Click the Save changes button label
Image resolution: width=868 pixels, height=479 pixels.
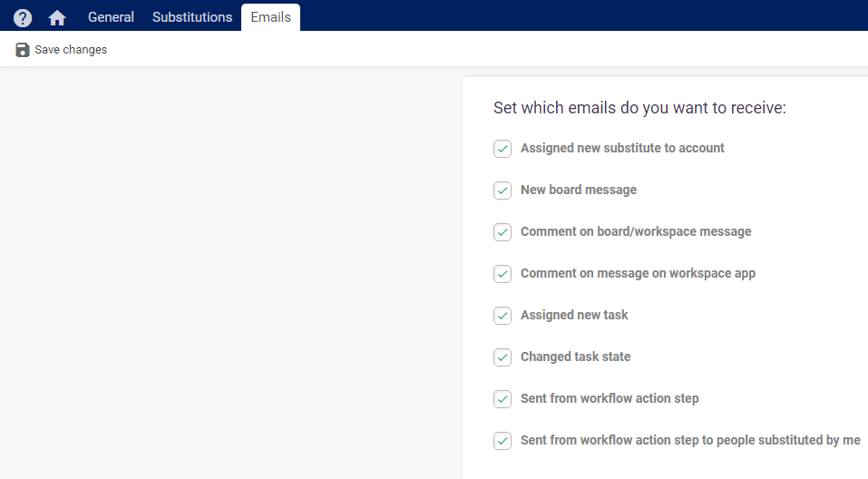[x=71, y=50]
